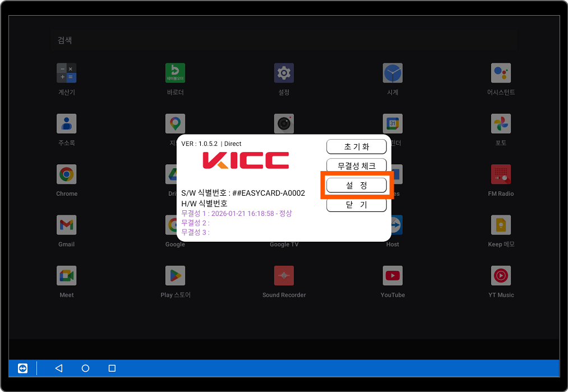Launch the Chrome browser icon
Screen dimensions: 568x392
point(66,174)
